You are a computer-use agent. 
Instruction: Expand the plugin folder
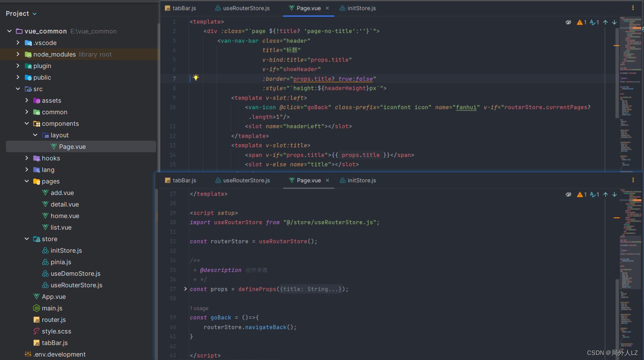pos(18,66)
